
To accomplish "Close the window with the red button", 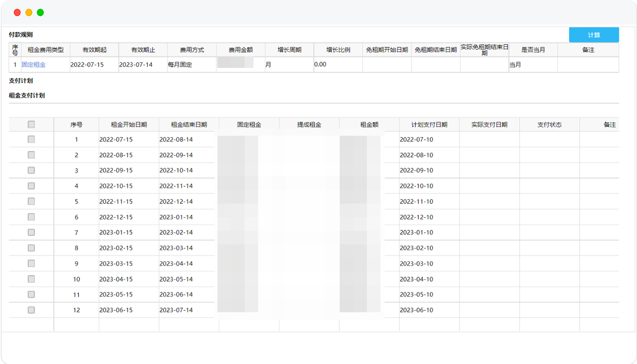I will point(17,12).
